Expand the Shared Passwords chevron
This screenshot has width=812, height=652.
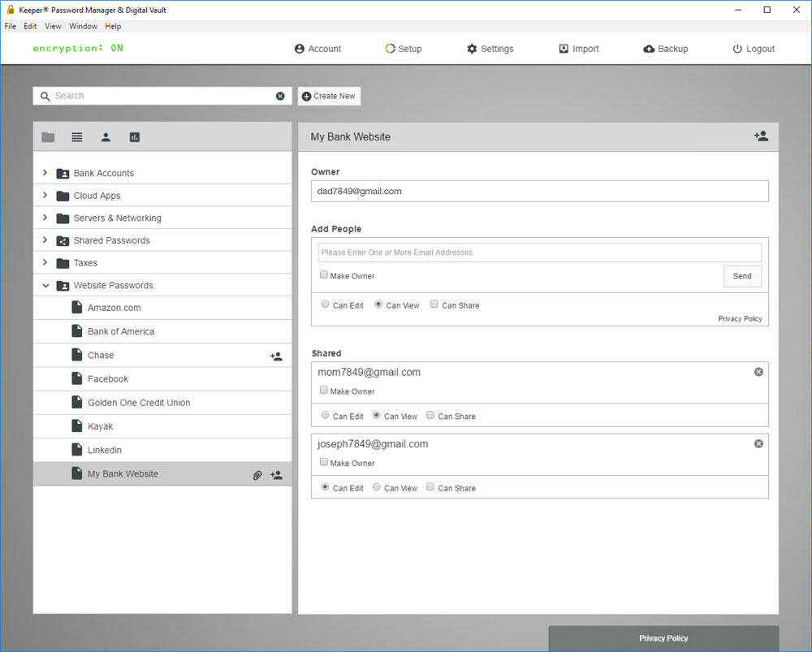click(45, 240)
